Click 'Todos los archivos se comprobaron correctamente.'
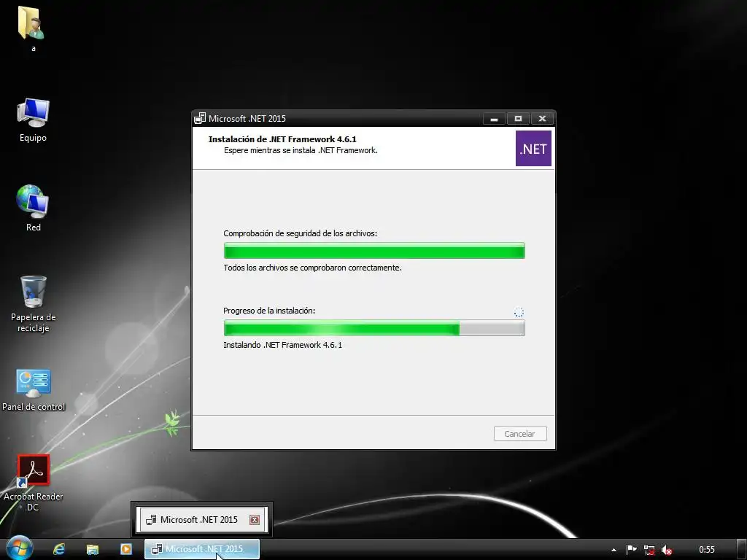Image resolution: width=747 pixels, height=560 pixels. 312,268
